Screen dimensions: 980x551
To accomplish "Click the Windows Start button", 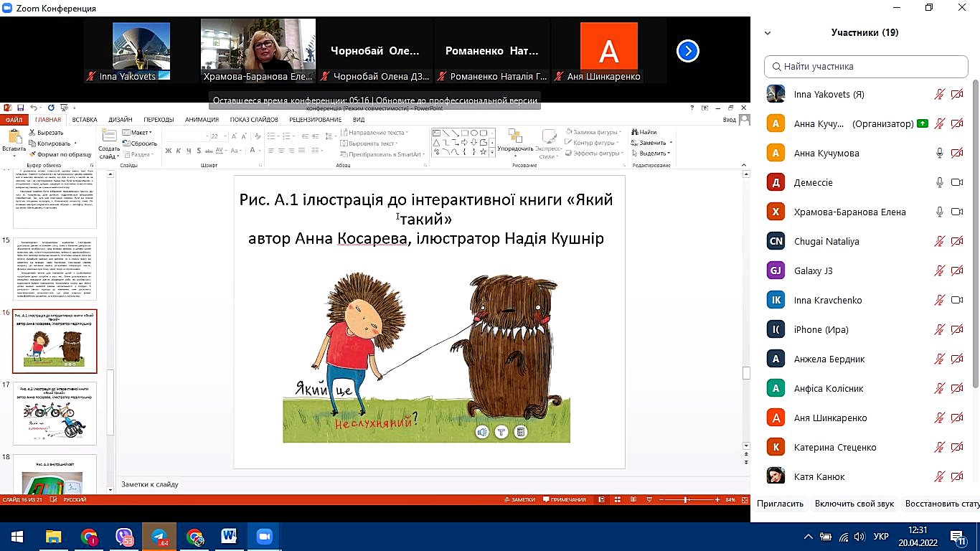I will coord(17,537).
